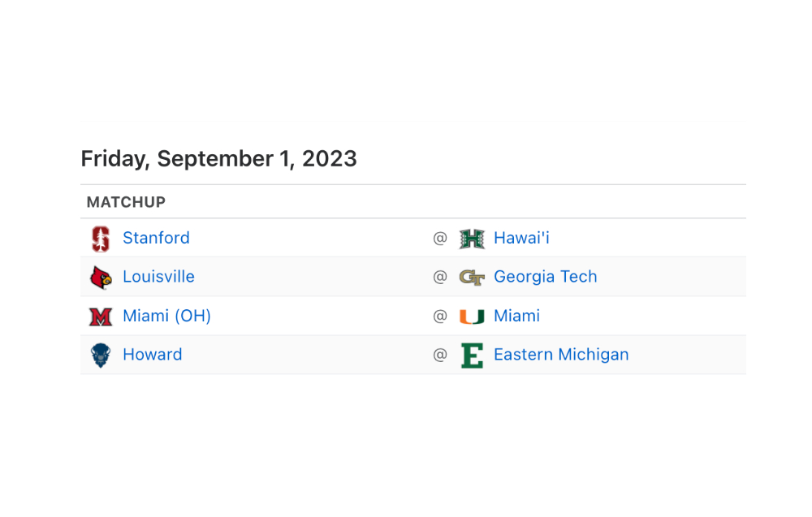Open the Louisville team link
The width and height of the screenshot is (812, 517).
[158, 277]
